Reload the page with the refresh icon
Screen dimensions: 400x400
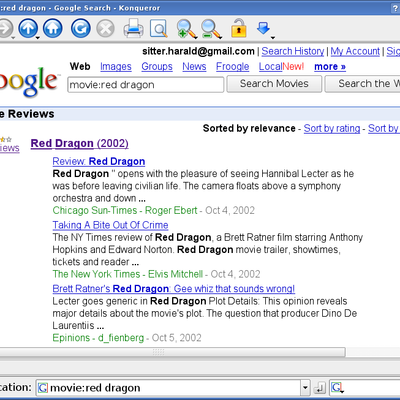(x=81, y=28)
